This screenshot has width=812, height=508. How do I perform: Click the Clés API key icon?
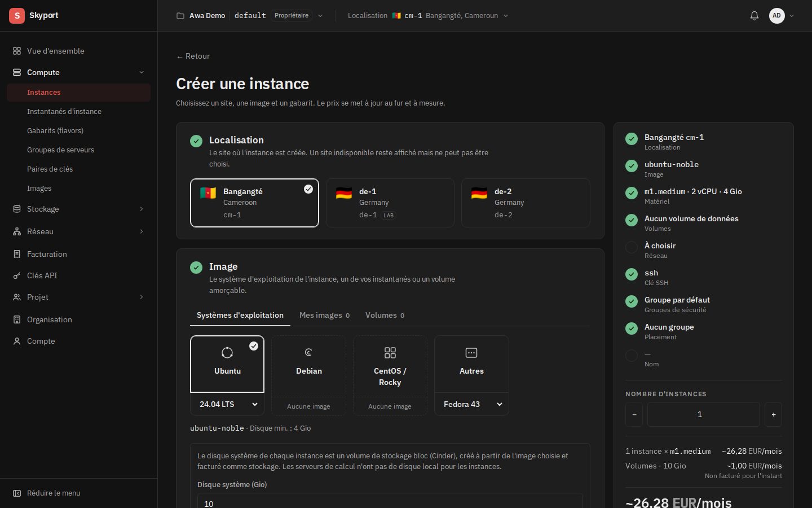(17, 275)
